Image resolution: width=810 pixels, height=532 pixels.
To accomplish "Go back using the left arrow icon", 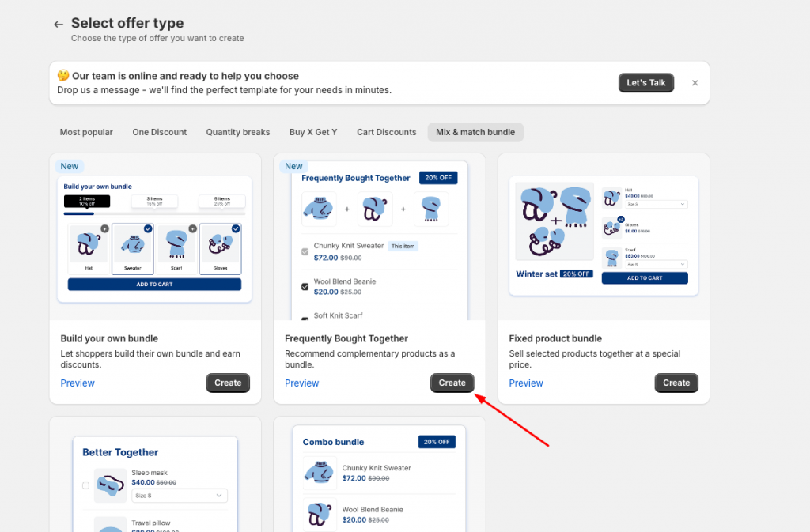I will [59, 25].
